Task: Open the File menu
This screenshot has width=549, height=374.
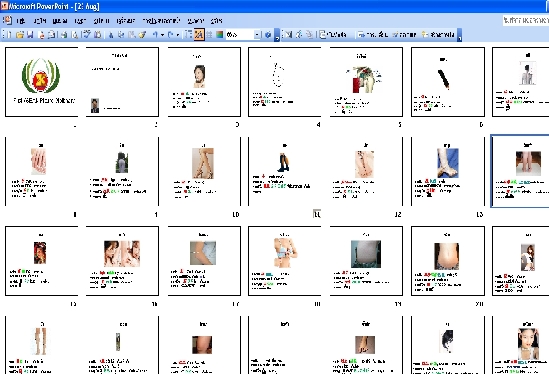Action: pyautogui.click(x=21, y=21)
